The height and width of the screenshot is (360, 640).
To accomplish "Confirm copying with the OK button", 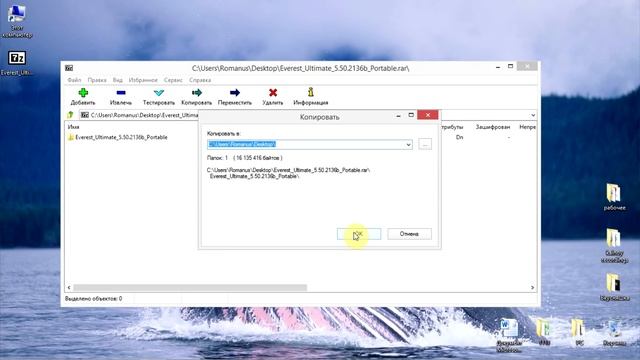I will [359, 234].
